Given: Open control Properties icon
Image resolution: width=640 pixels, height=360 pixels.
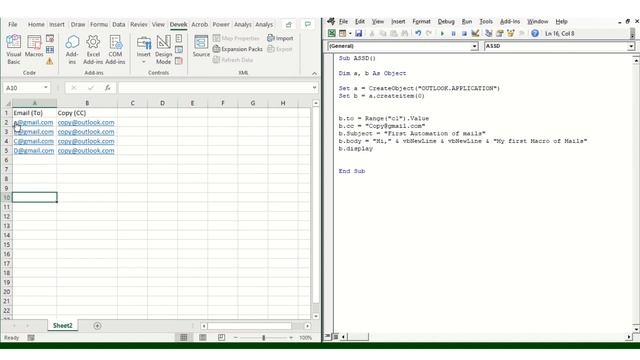Looking at the screenshot, I should [179, 39].
